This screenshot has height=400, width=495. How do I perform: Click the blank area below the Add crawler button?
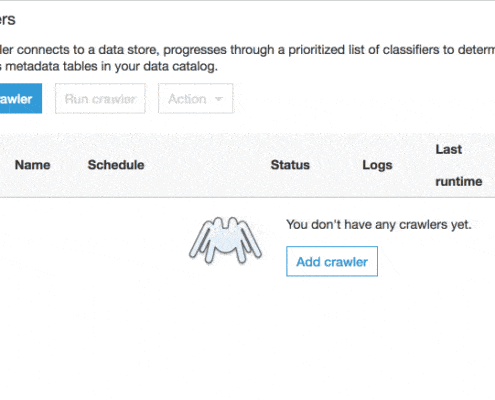point(332,327)
